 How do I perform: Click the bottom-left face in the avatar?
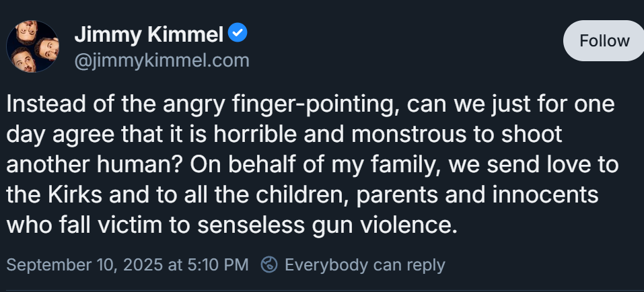pyautogui.click(x=23, y=60)
